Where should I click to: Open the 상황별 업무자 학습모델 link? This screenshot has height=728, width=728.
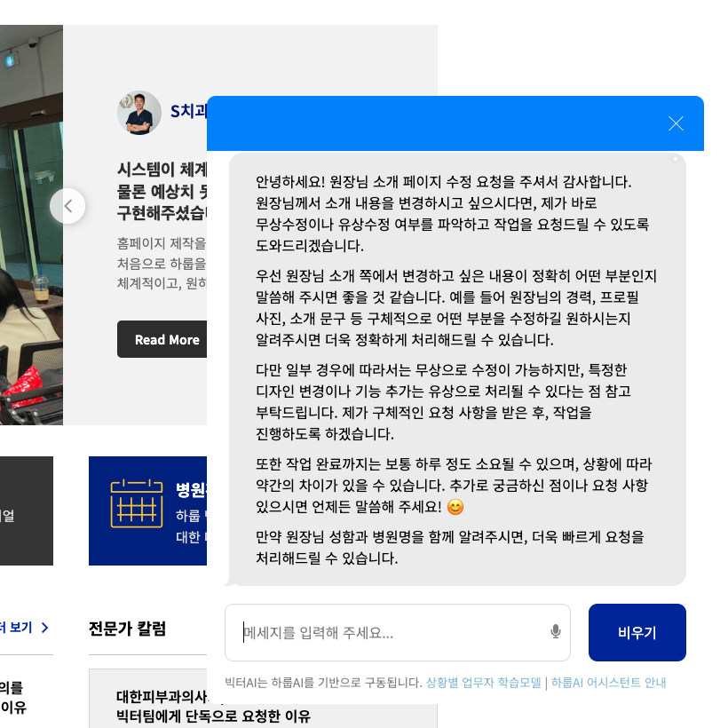click(483, 683)
